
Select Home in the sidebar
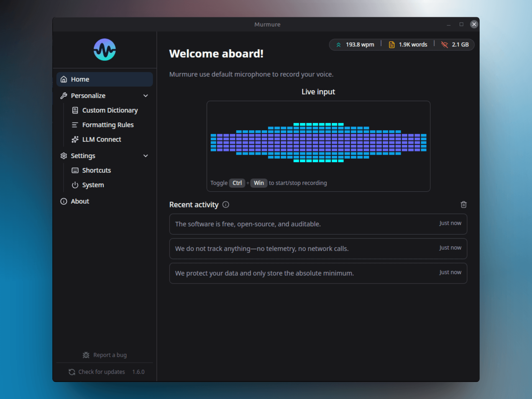pyautogui.click(x=80, y=79)
